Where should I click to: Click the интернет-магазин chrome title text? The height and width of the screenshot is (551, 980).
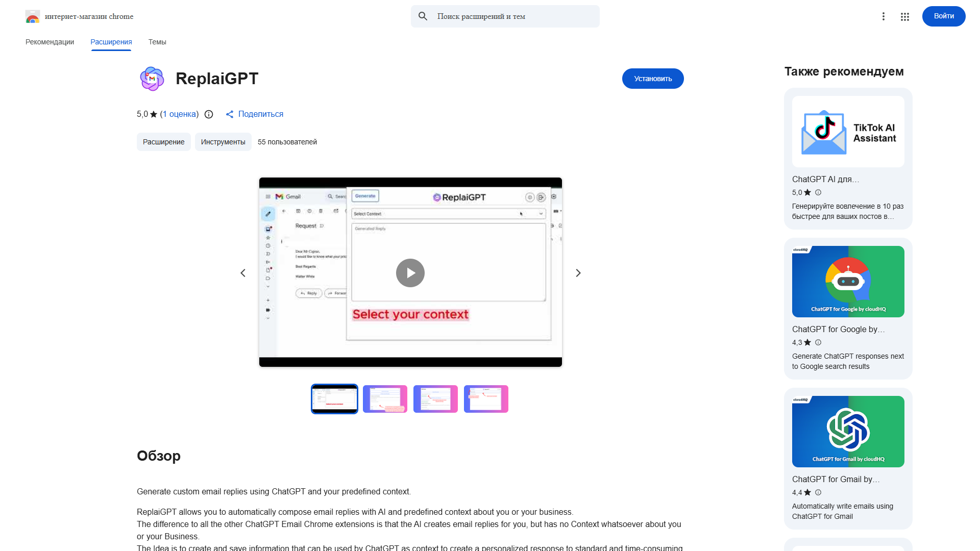[x=89, y=16]
